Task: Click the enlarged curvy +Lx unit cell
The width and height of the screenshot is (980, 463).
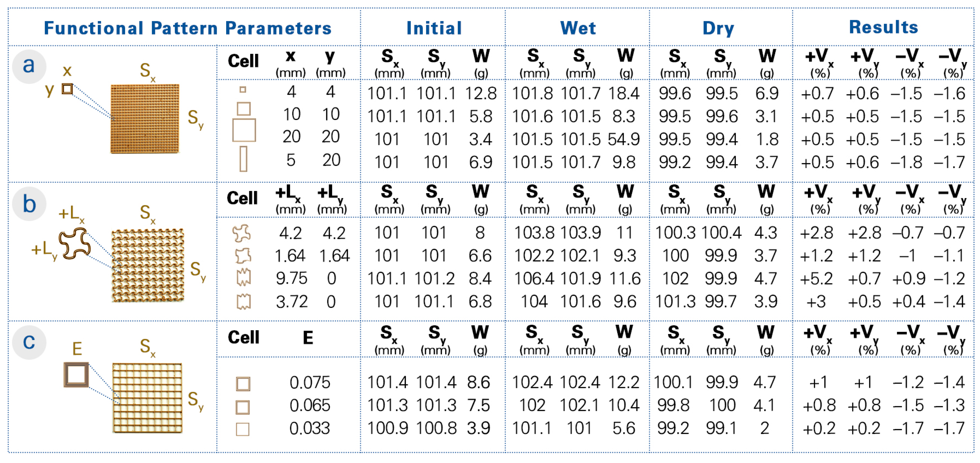Action: pyautogui.click(x=74, y=244)
